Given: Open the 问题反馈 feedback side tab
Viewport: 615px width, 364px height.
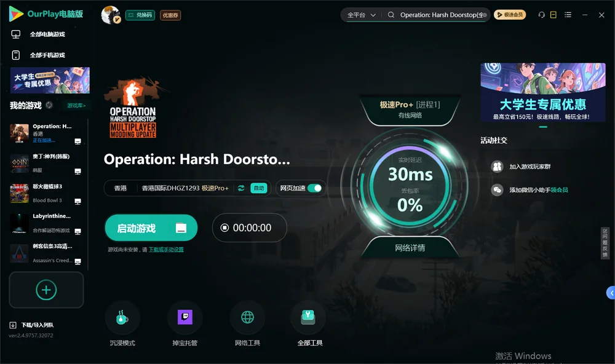Looking at the screenshot, I should pyautogui.click(x=605, y=243).
